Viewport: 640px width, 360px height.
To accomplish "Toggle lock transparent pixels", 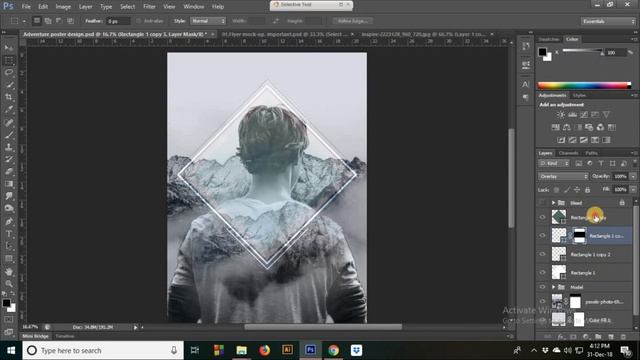I will (556, 190).
